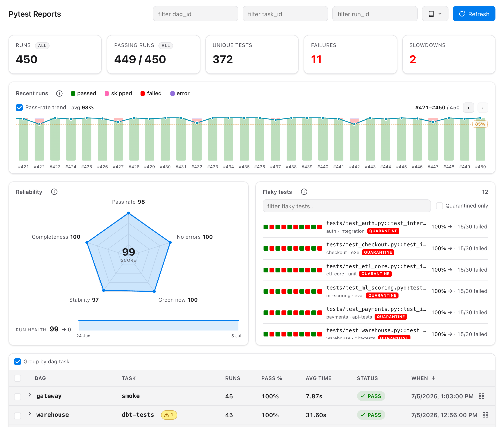Select run bar #422
The height and width of the screenshot is (427, 504).
tap(39, 139)
